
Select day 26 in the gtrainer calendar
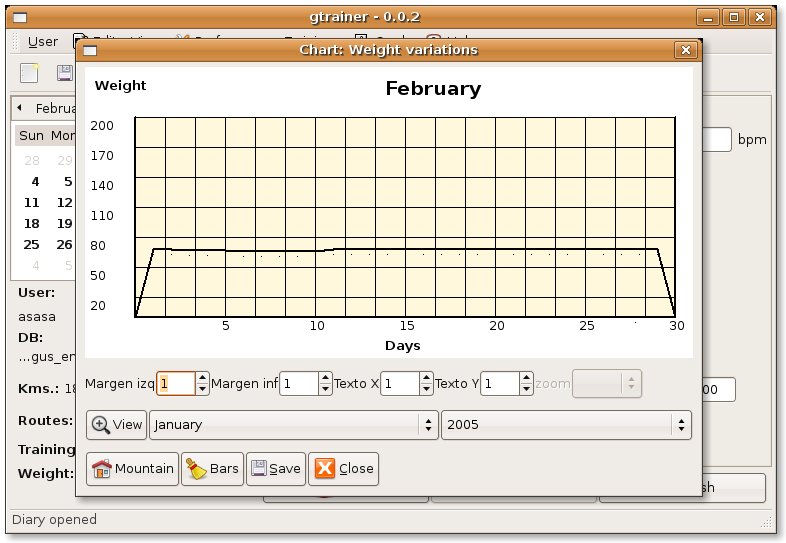tap(64, 245)
